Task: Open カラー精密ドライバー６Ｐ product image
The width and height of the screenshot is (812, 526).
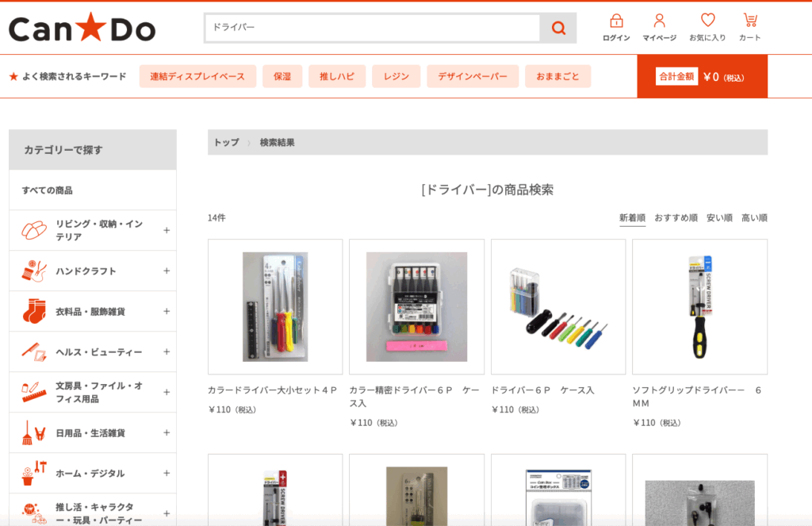Action: pos(416,307)
